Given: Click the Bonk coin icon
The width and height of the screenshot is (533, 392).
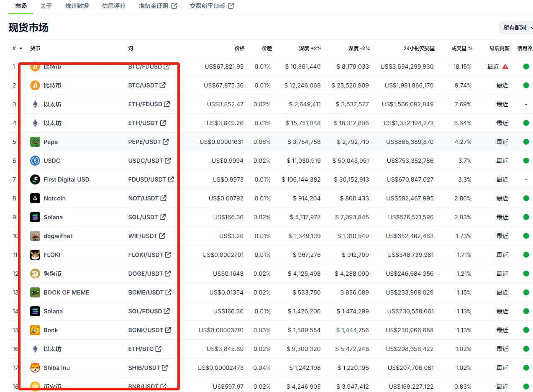Looking at the screenshot, I should (x=35, y=330).
